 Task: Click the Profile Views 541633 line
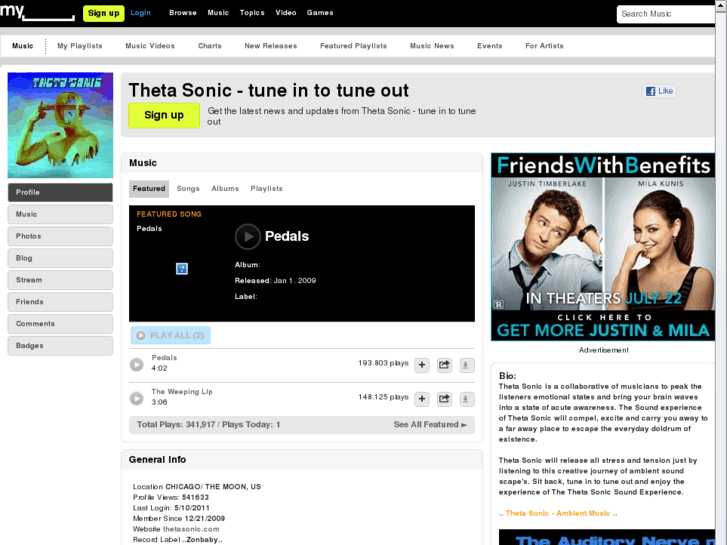pos(171,497)
